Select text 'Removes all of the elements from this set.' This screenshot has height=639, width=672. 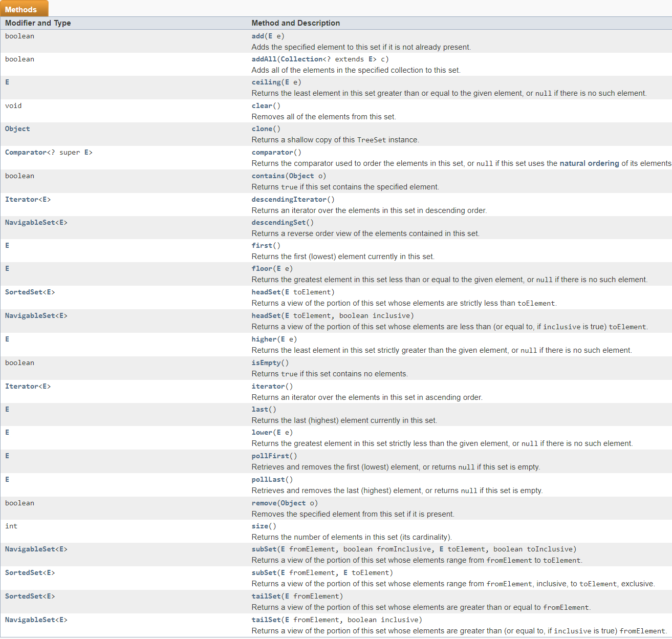323,117
